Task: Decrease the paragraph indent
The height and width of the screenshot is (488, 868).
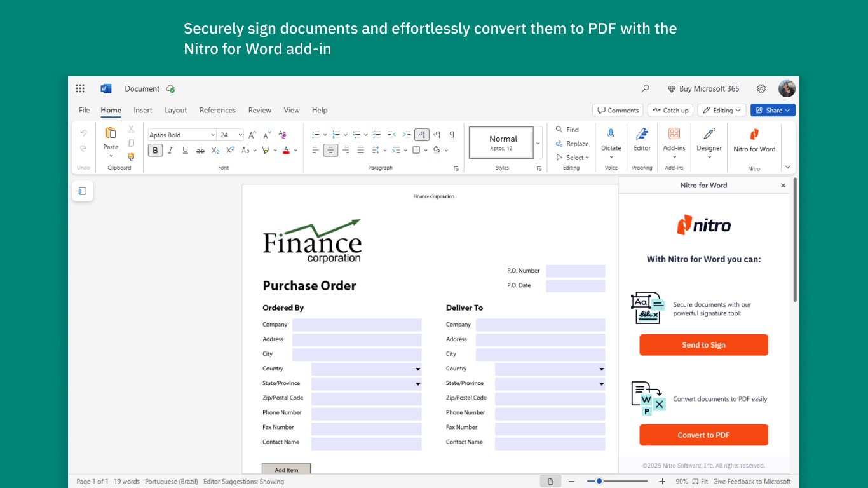Action: click(391, 135)
